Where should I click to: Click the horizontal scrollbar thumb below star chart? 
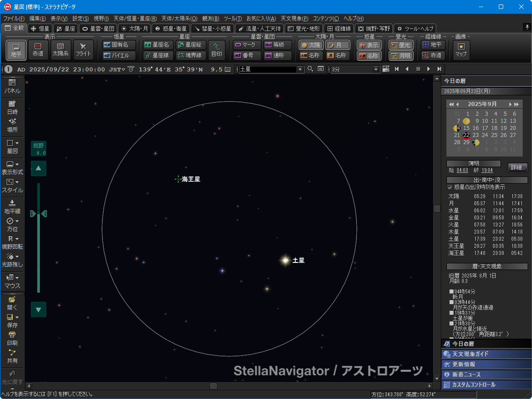click(213, 386)
